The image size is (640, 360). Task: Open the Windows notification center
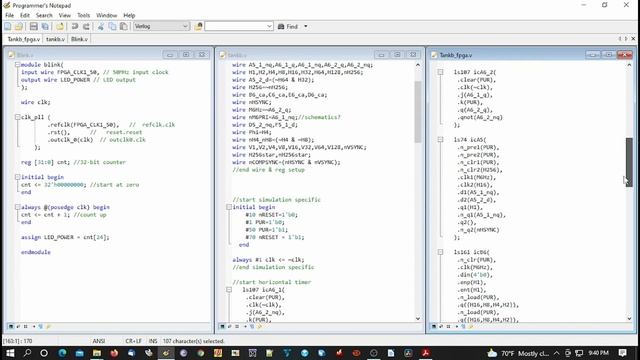coord(622,353)
